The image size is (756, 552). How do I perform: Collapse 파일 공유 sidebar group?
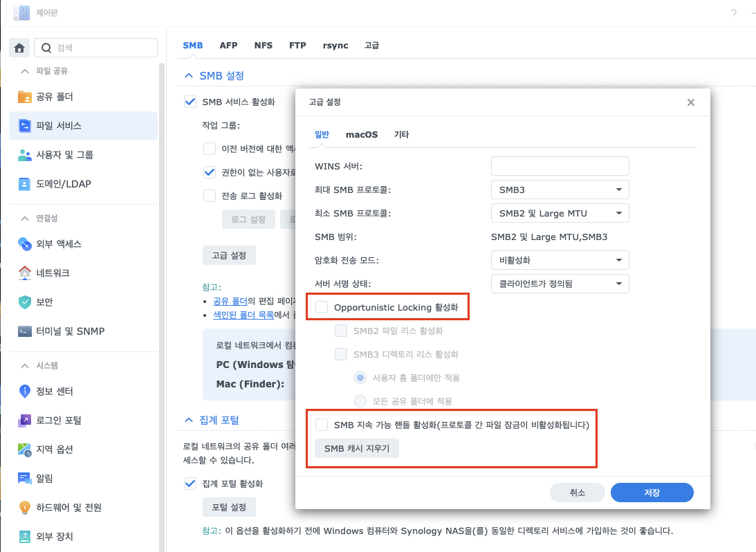[x=25, y=71]
